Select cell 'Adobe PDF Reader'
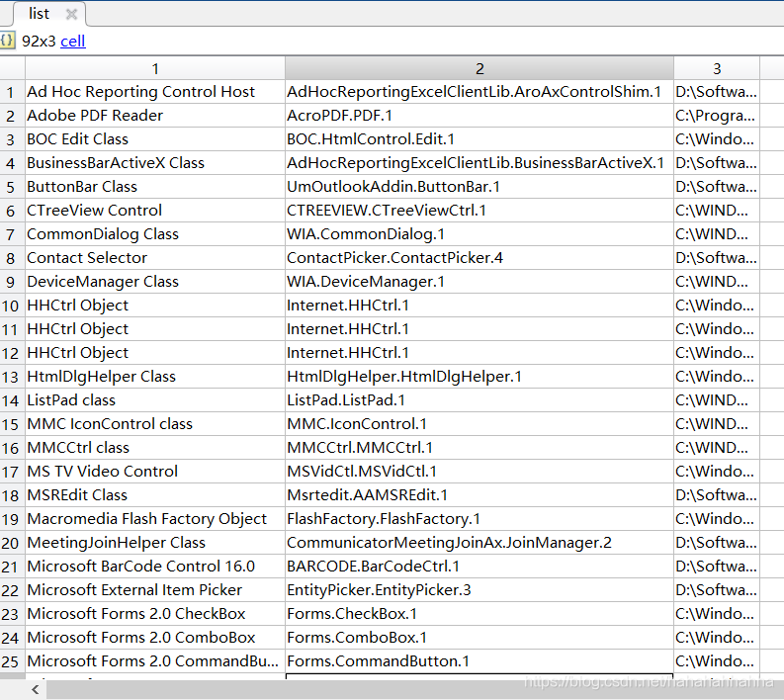The width and height of the screenshot is (784, 700). click(x=155, y=116)
